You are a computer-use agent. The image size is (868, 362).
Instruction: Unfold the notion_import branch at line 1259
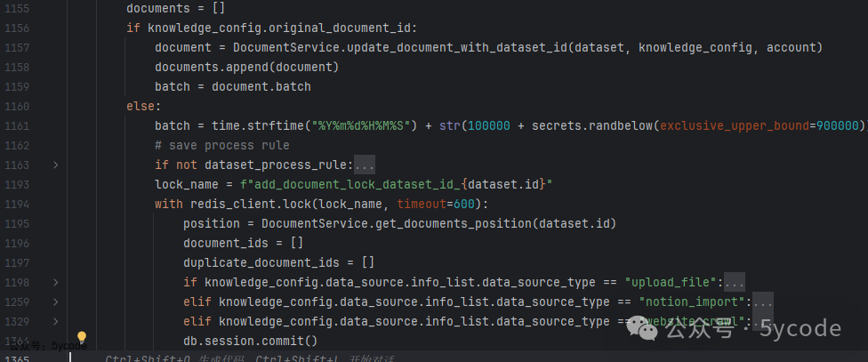pyautogui.click(x=56, y=302)
